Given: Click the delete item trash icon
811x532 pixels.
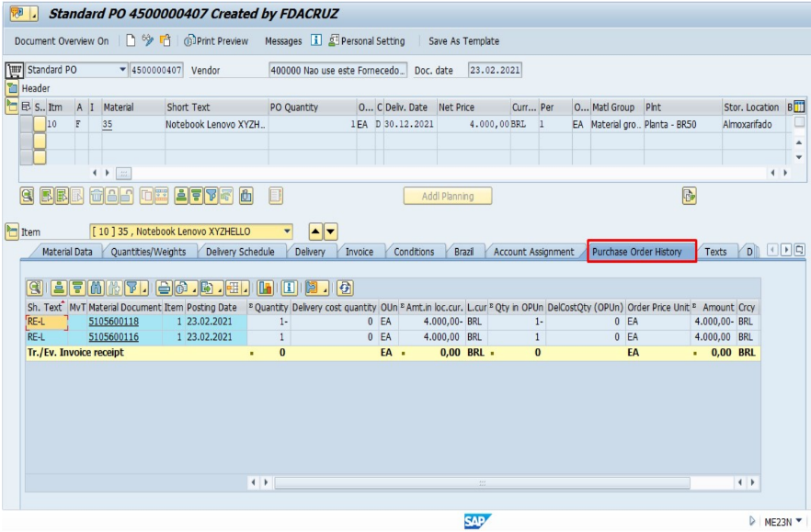Looking at the screenshot, I should tap(97, 196).
